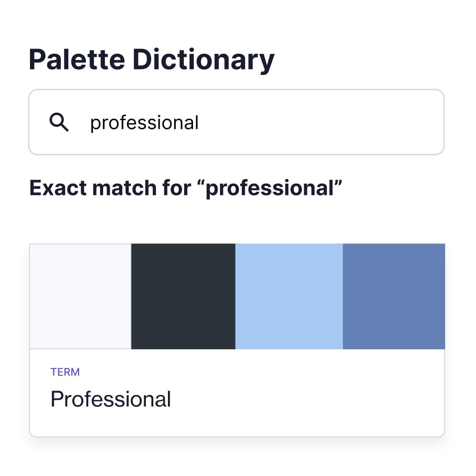
Task: Click blank card area right of "Professional"
Action: [x=309, y=399]
